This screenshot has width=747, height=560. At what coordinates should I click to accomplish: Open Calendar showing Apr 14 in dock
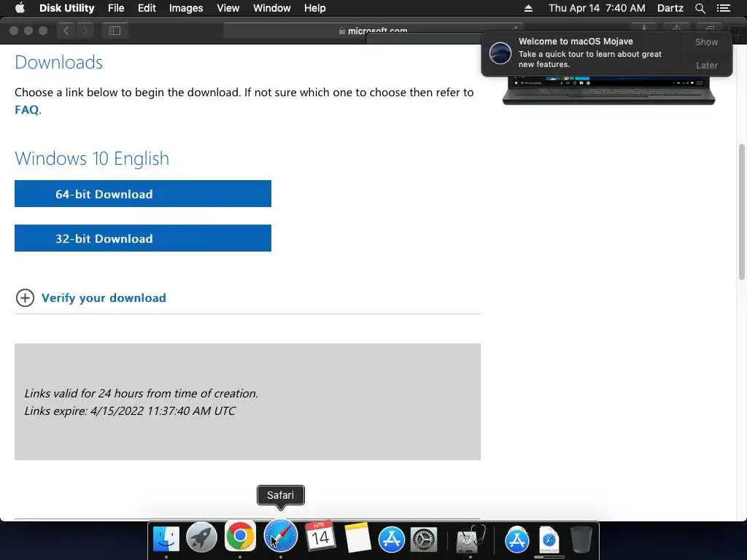coord(320,536)
